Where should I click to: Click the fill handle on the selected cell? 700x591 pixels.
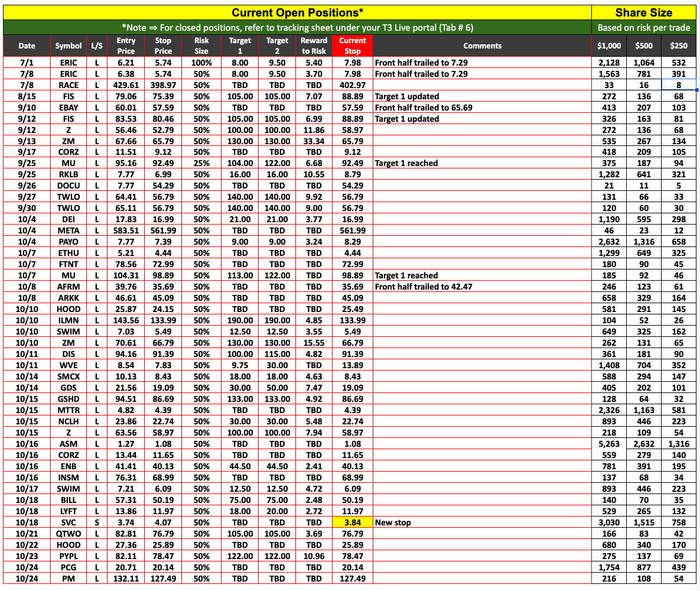[697, 90]
